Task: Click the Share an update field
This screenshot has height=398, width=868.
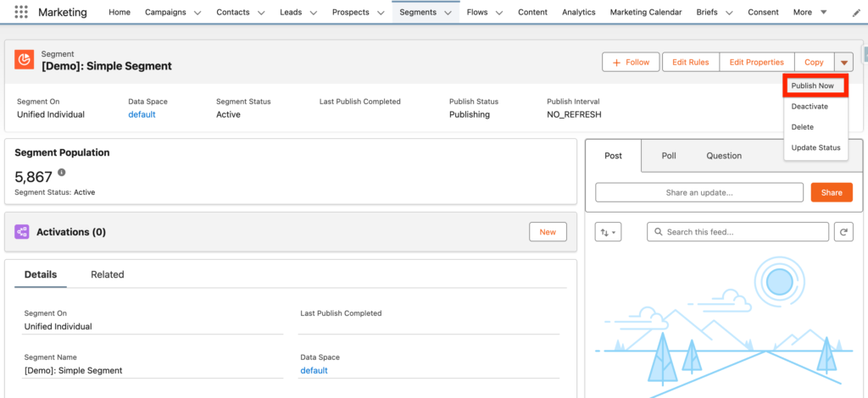Action: [x=698, y=192]
